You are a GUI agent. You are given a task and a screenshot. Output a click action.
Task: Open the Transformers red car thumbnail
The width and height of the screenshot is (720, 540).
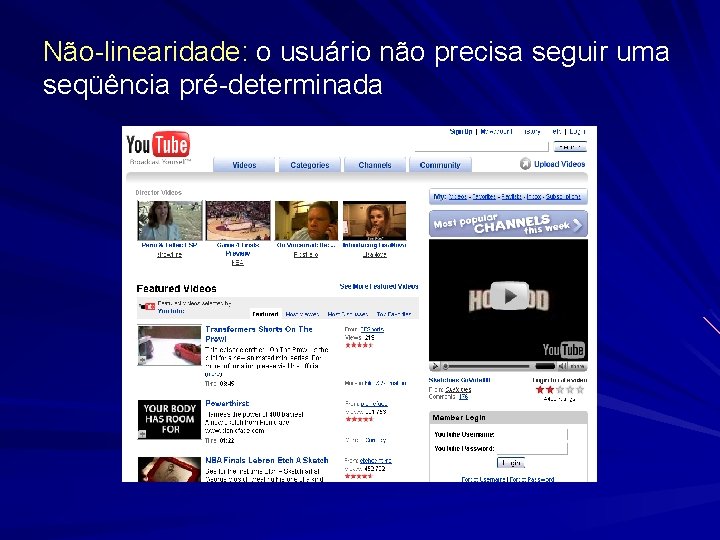click(169, 345)
